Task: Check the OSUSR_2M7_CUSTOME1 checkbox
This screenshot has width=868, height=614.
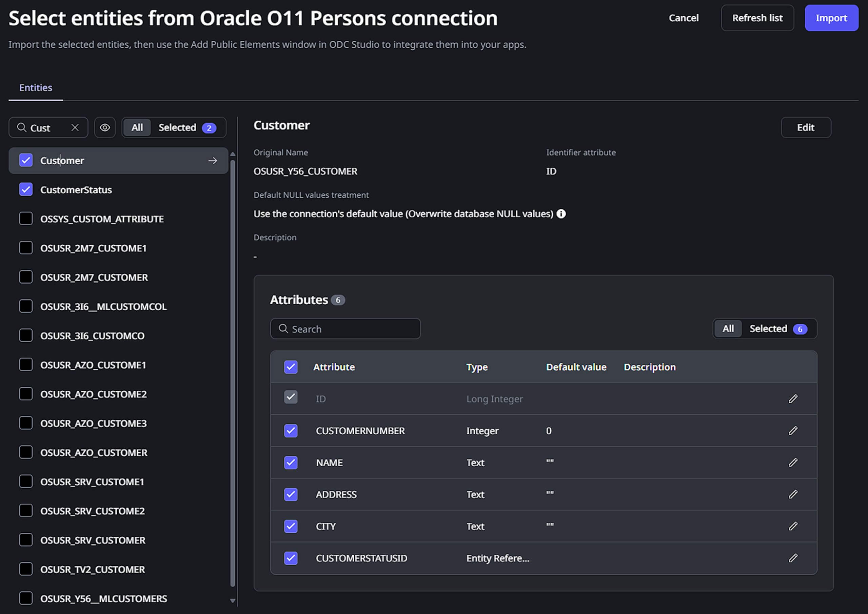Action: point(26,248)
